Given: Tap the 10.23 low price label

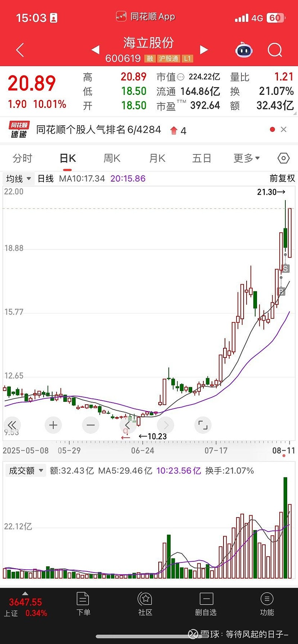Looking at the screenshot, I should [x=153, y=436].
